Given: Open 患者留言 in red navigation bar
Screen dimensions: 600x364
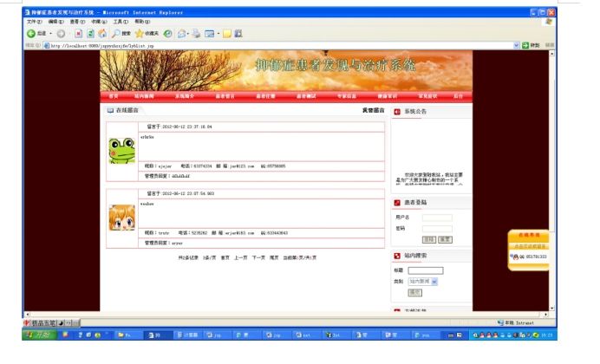Looking at the screenshot, I should click(225, 96).
